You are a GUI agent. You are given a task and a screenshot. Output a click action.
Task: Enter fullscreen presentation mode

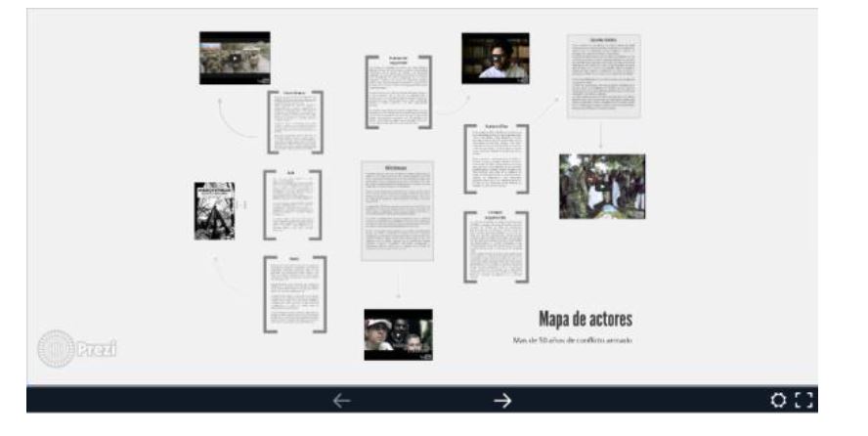(805, 399)
